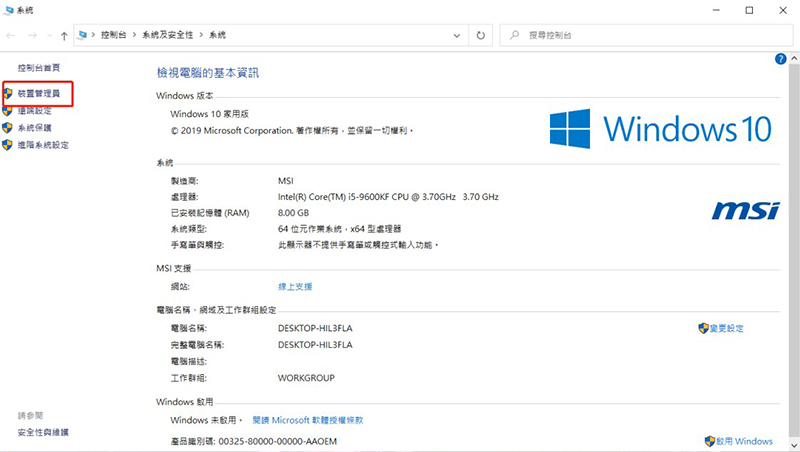The height and width of the screenshot is (452, 800).
Task: Maximize the System window
Action: point(749,10)
